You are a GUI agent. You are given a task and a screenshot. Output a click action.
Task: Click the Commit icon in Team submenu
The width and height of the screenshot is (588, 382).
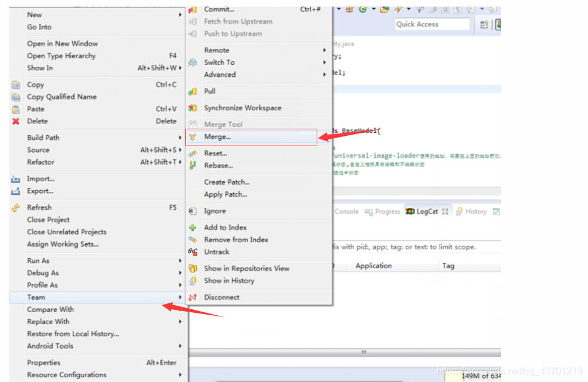click(193, 10)
